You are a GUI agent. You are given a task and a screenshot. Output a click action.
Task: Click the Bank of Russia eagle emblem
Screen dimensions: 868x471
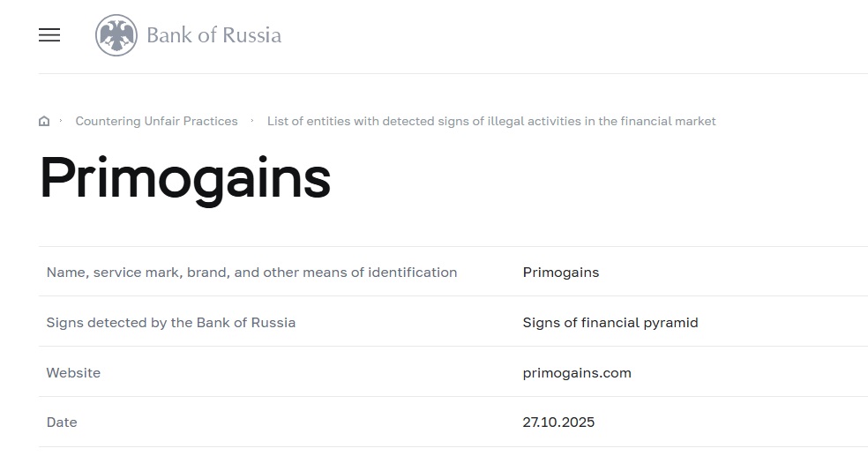coord(116,35)
